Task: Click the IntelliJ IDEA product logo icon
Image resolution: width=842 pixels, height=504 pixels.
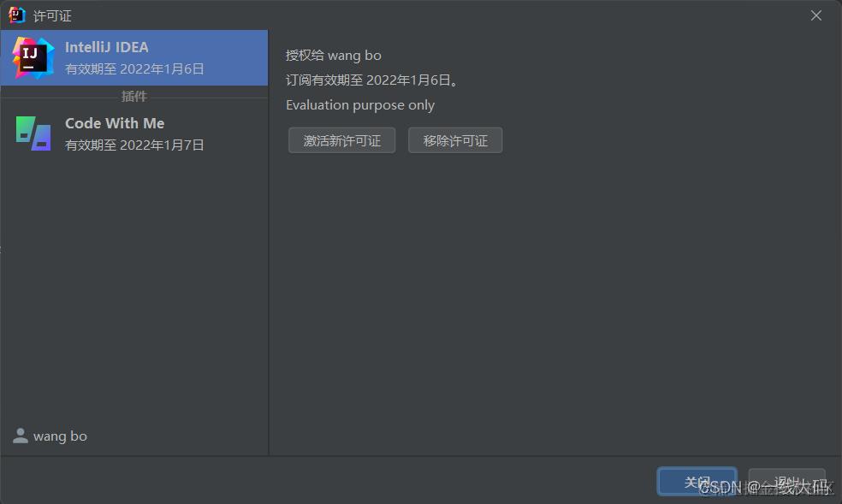Action: tap(33, 58)
